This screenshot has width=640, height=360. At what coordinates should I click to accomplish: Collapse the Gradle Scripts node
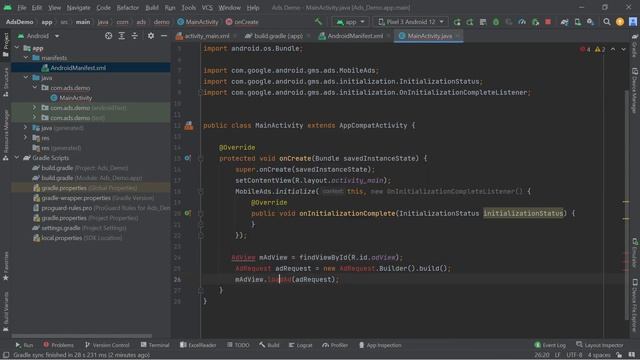click(x=17, y=158)
